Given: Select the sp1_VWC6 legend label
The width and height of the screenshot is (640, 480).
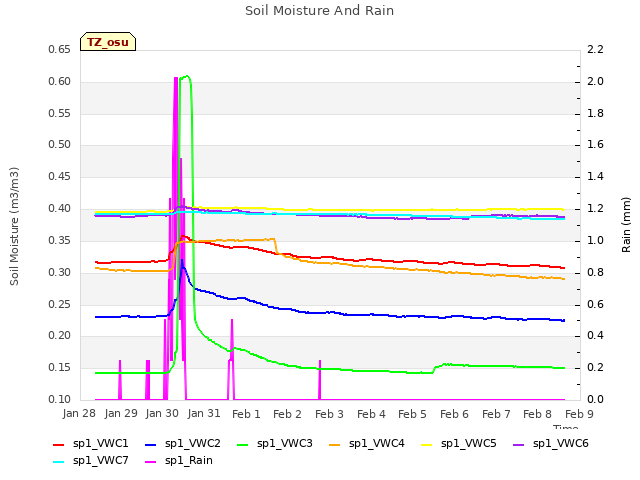Looking at the screenshot, I should (560, 444).
